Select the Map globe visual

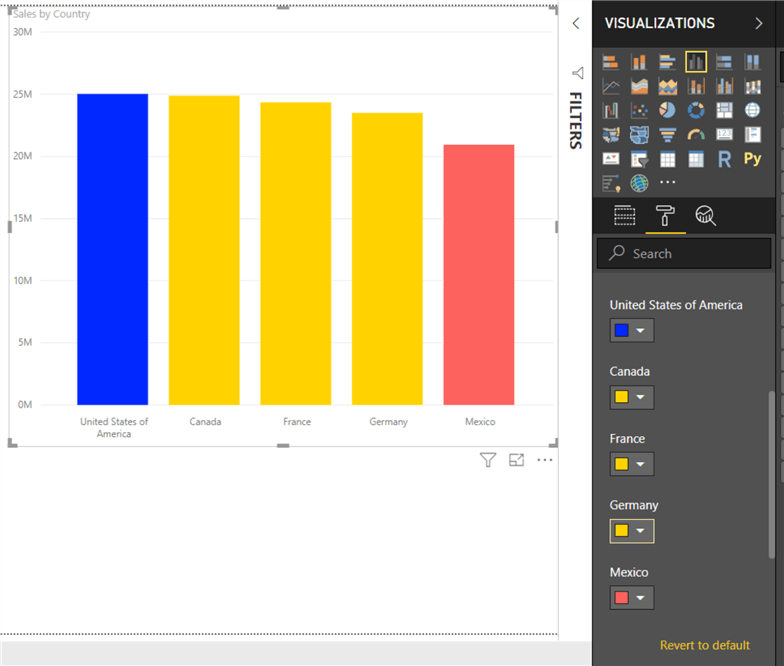click(x=752, y=110)
